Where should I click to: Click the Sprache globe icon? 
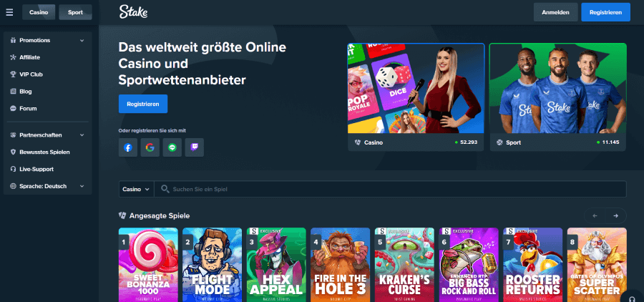click(x=13, y=186)
